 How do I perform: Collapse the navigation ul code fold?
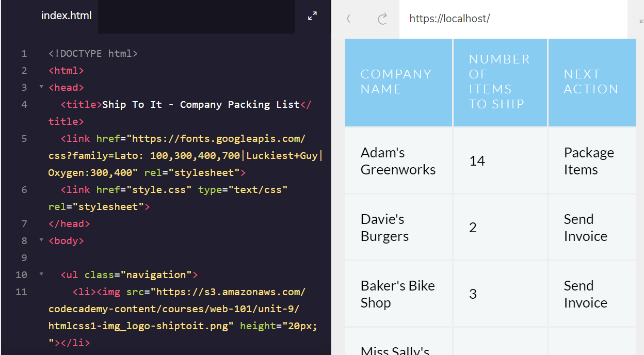point(40,275)
